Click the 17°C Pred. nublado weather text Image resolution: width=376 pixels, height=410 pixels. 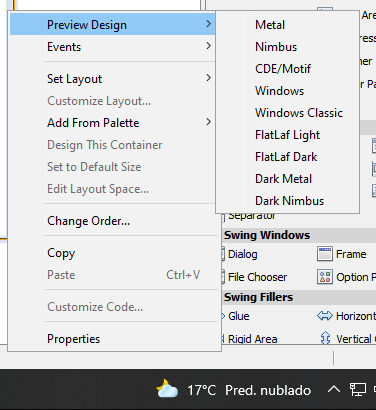[249, 390]
